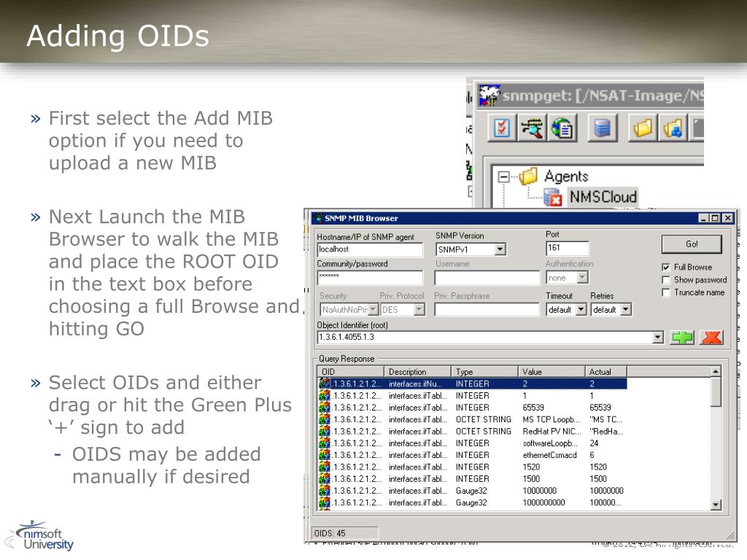Open the Retries dropdown
The width and height of the screenshot is (747, 560).
(x=626, y=309)
